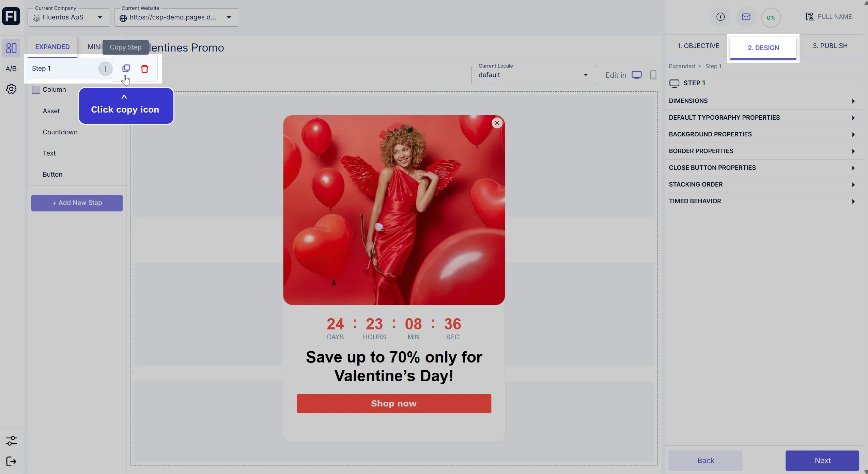Click the Add New Step button
The height and width of the screenshot is (474, 868).
click(77, 203)
